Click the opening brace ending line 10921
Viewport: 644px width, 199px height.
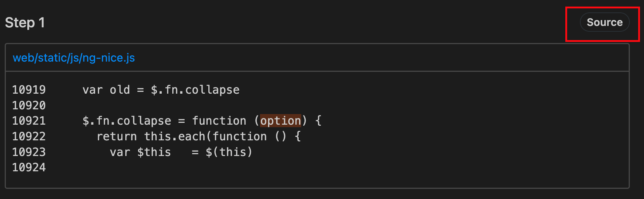(318, 121)
